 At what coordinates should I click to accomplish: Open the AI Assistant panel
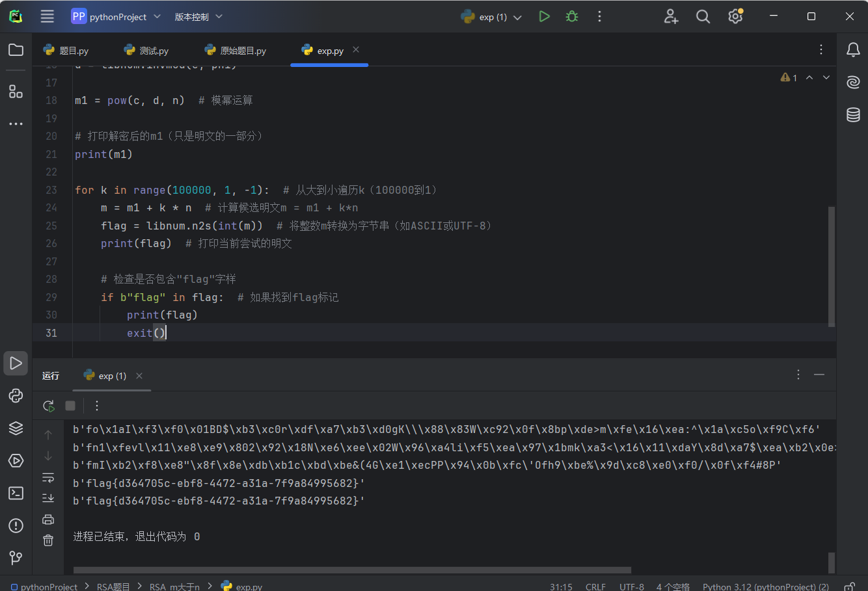pyautogui.click(x=853, y=82)
